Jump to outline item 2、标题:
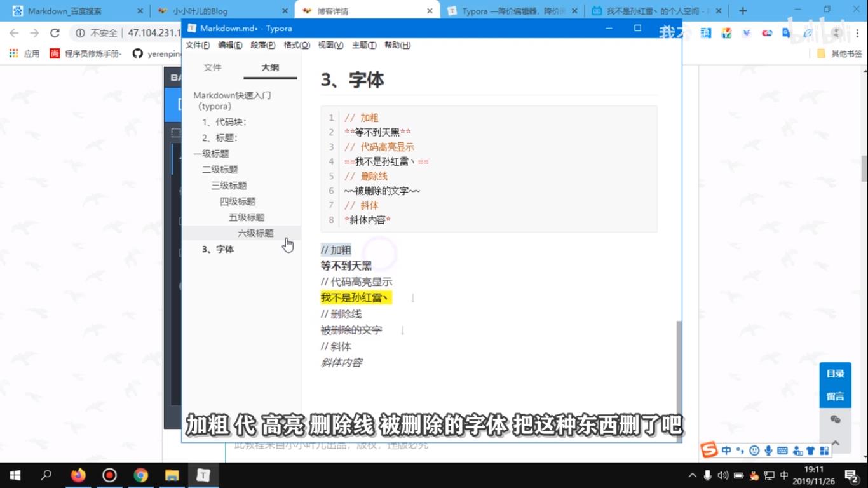Image resolution: width=868 pixels, height=488 pixels. pyautogui.click(x=220, y=138)
